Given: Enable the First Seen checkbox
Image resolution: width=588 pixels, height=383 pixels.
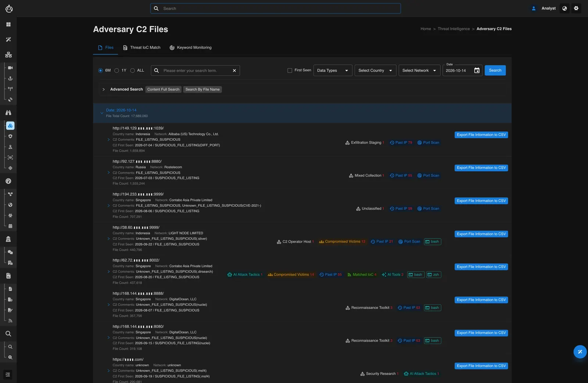Looking at the screenshot, I should click(290, 71).
